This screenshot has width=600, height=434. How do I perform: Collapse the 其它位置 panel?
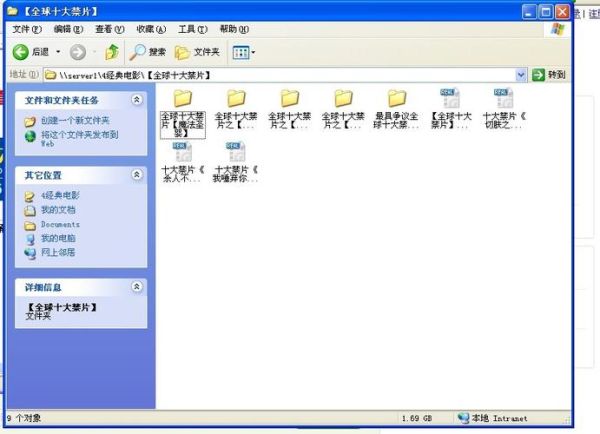tap(136, 175)
